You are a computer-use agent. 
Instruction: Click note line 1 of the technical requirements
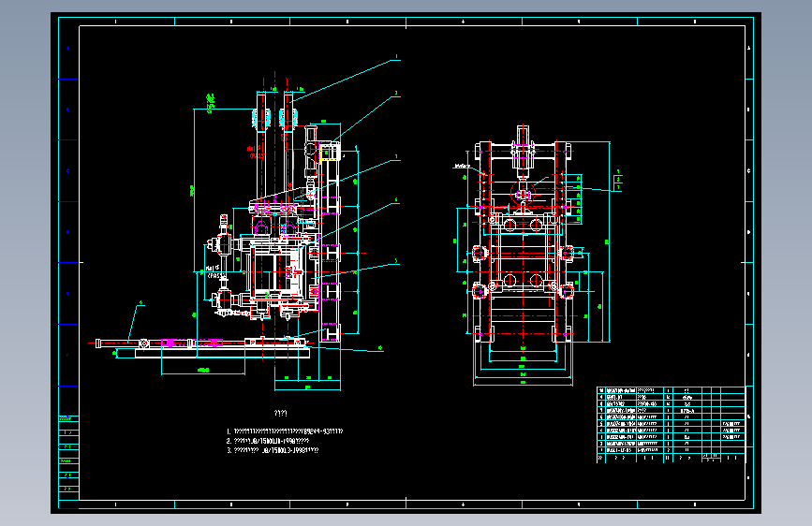(285, 431)
